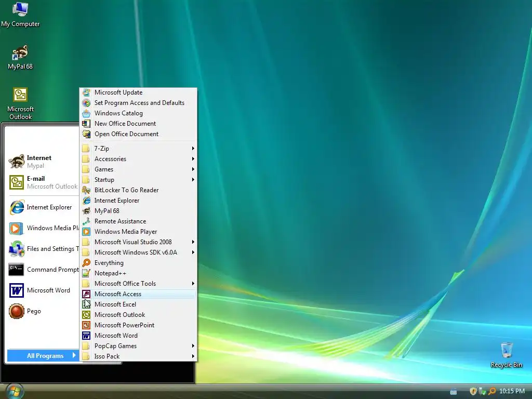Screen dimensions: 532x399
Task: Click the Microsoft Access key icon
Action: 87,294
